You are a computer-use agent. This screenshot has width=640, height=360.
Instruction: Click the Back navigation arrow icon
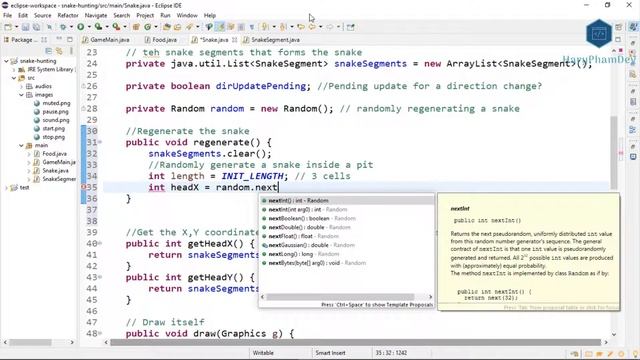(312, 27)
